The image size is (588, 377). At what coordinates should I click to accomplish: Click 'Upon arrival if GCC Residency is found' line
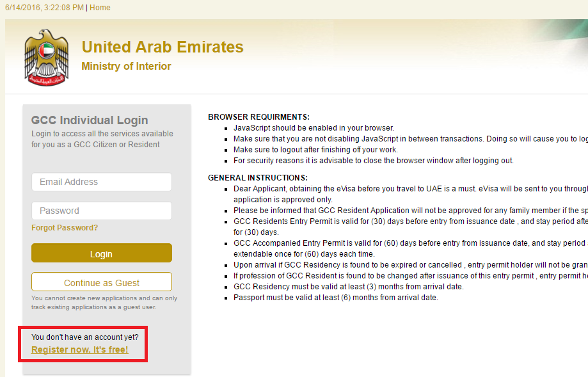[x=411, y=265]
